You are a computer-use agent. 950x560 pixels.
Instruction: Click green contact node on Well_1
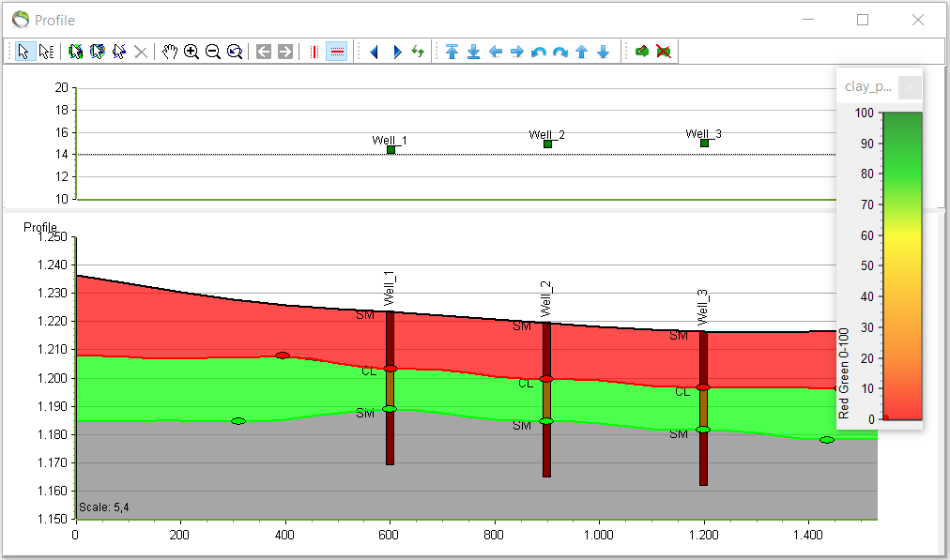tap(390, 409)
